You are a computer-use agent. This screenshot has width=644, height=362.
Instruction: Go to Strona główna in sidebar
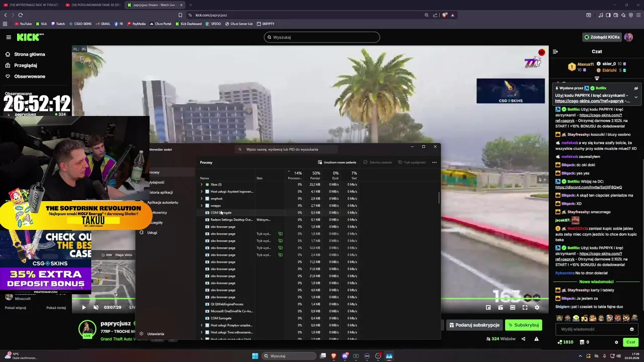pos(25,54)
